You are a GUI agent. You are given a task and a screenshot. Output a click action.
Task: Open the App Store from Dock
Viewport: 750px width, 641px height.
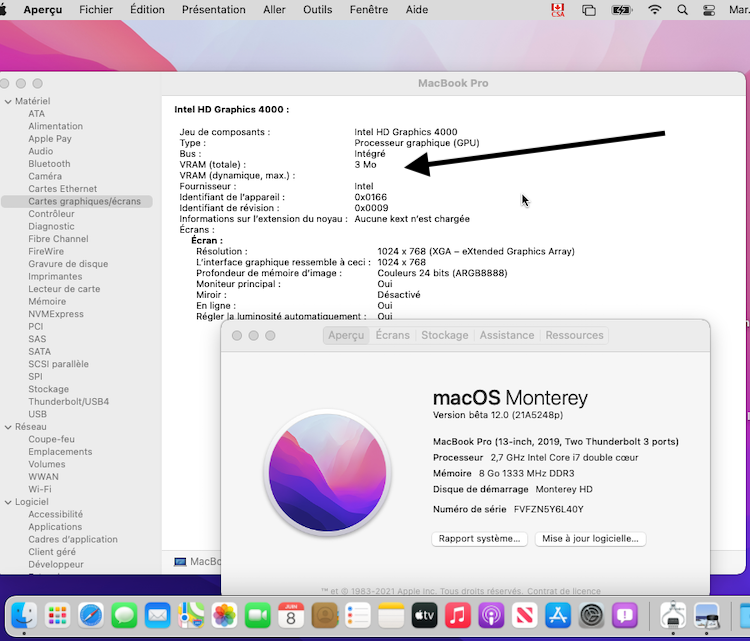click(x=558, y=615)
